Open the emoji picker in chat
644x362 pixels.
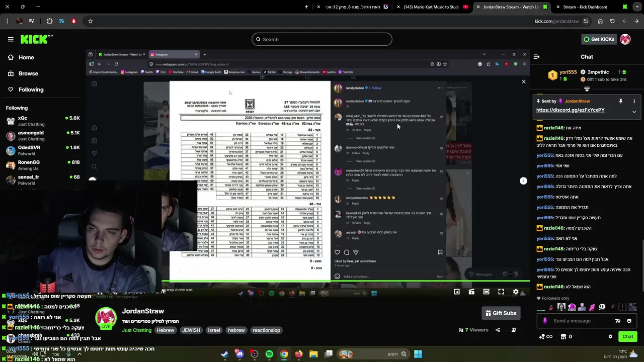(629, 321)
